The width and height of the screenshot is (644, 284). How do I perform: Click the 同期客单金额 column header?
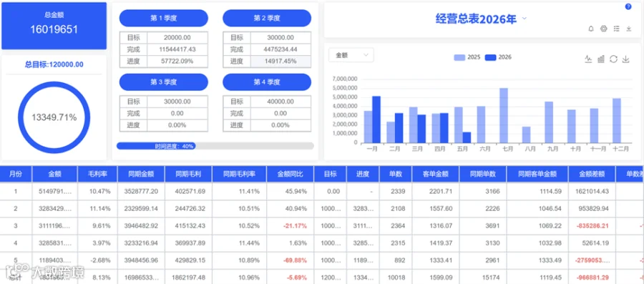(537, 174)
